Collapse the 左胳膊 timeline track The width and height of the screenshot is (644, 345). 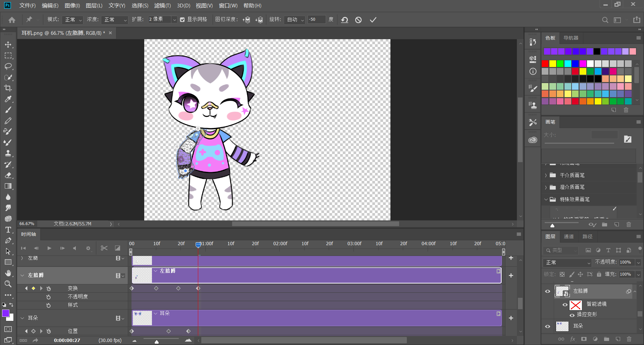[22, 275]
